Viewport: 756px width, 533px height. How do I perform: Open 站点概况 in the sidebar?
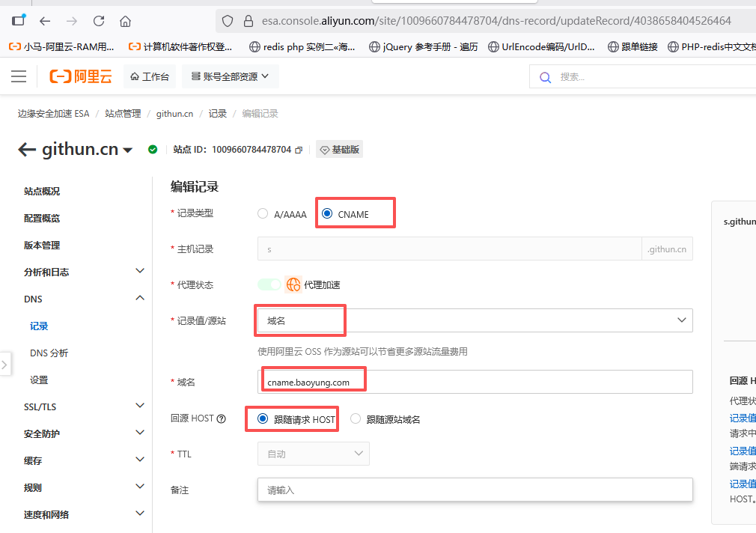[42, 191]
